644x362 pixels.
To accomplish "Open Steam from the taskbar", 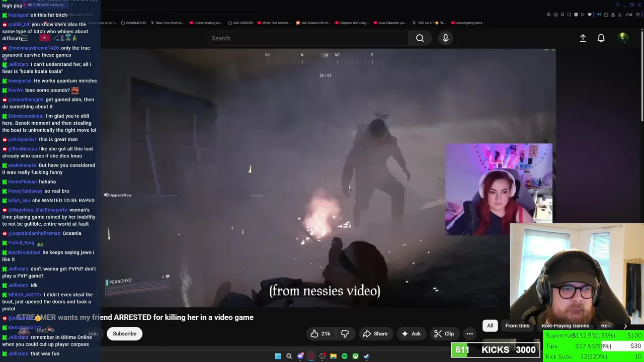I will pyautogui.click(x=366, y=356).
